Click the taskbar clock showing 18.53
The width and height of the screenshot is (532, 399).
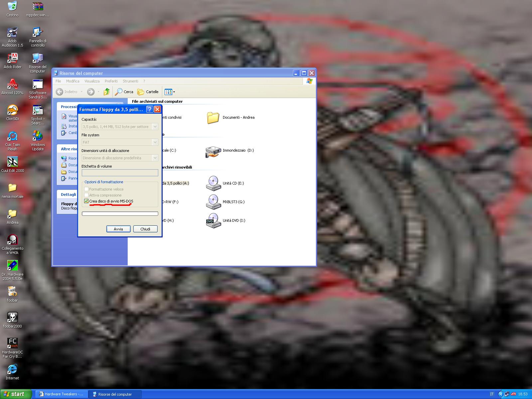point(523,394)
